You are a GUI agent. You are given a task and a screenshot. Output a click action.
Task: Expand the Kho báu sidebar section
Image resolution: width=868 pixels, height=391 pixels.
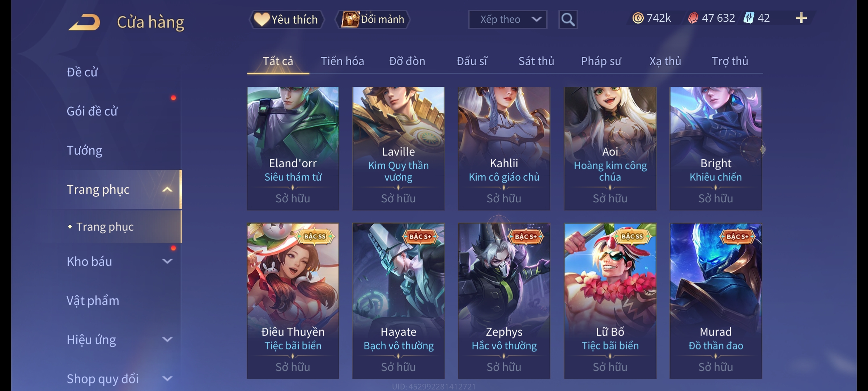click(167, 261)
